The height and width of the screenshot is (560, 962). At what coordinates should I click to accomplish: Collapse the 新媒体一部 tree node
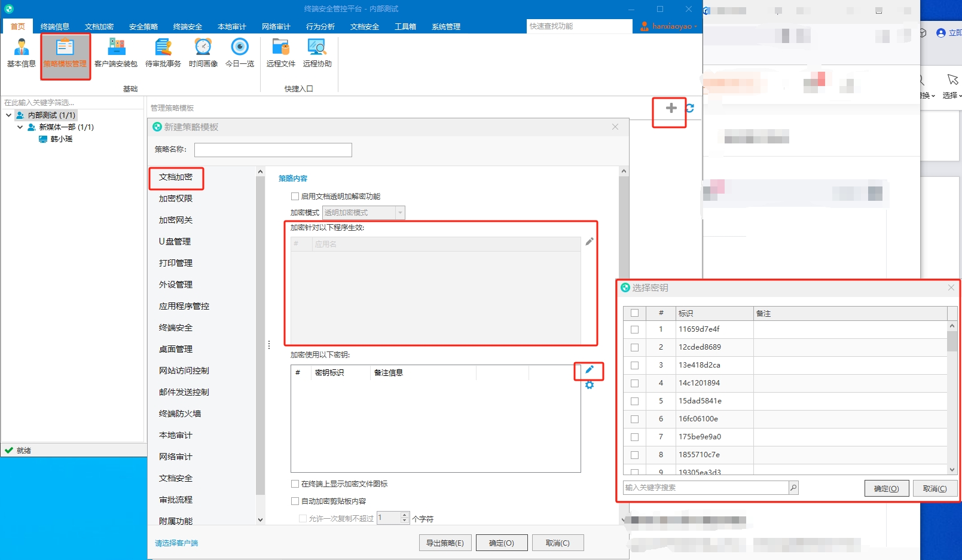pos(20,127)
